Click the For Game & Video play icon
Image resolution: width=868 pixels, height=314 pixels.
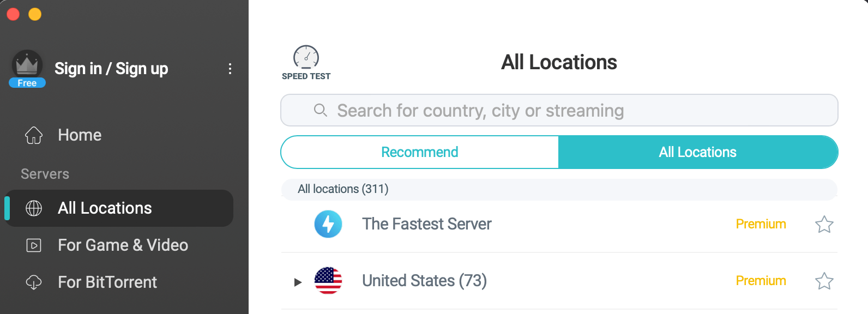click(x=34, y=245)
